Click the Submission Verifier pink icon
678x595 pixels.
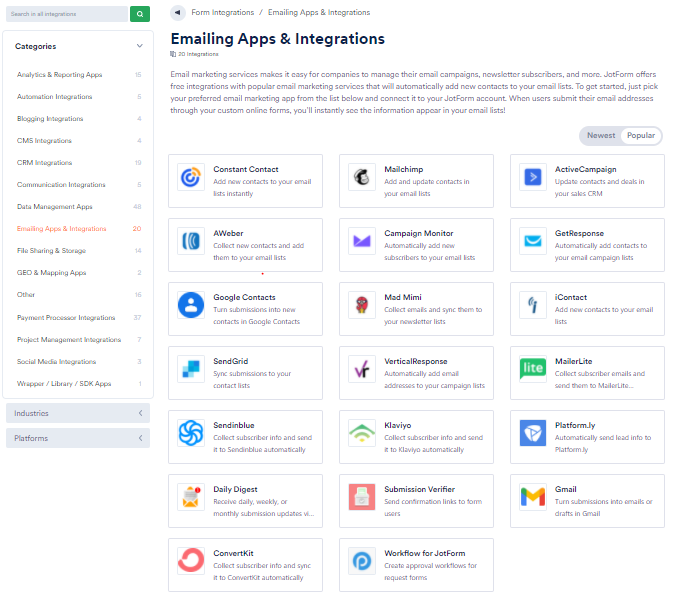point(361,497)
